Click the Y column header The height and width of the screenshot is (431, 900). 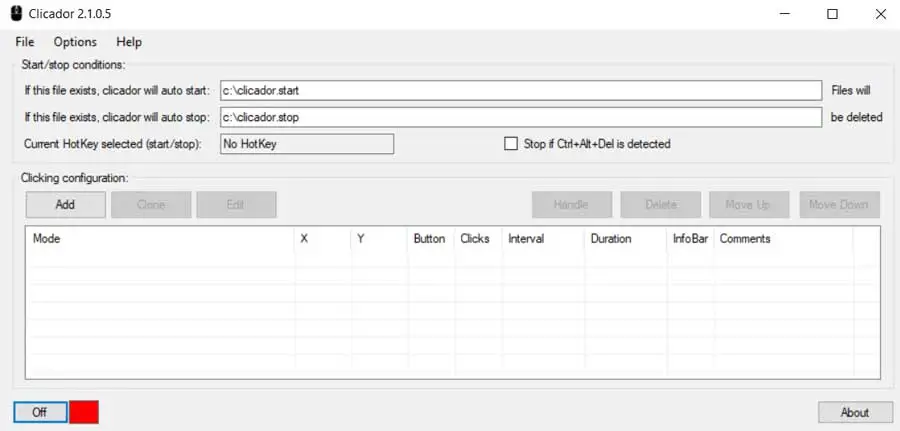(x=379, y=239)
